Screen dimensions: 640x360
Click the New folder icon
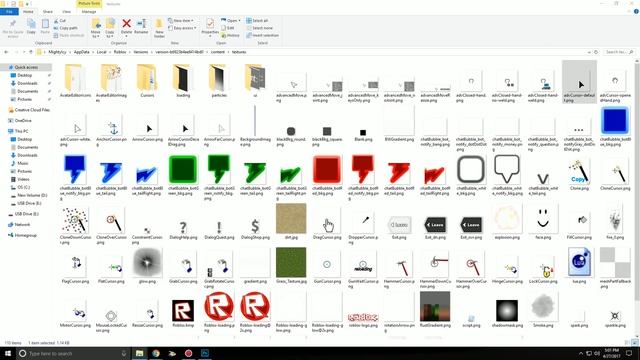159,28
